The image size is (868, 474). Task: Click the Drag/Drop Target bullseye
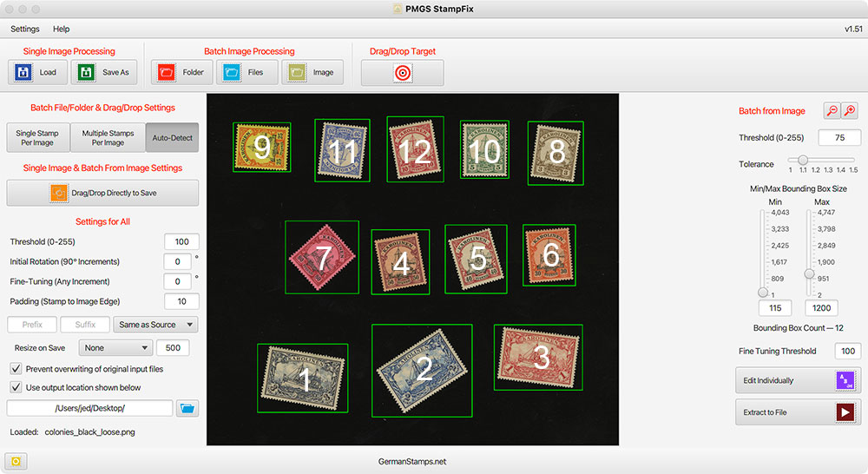point(402,73)
